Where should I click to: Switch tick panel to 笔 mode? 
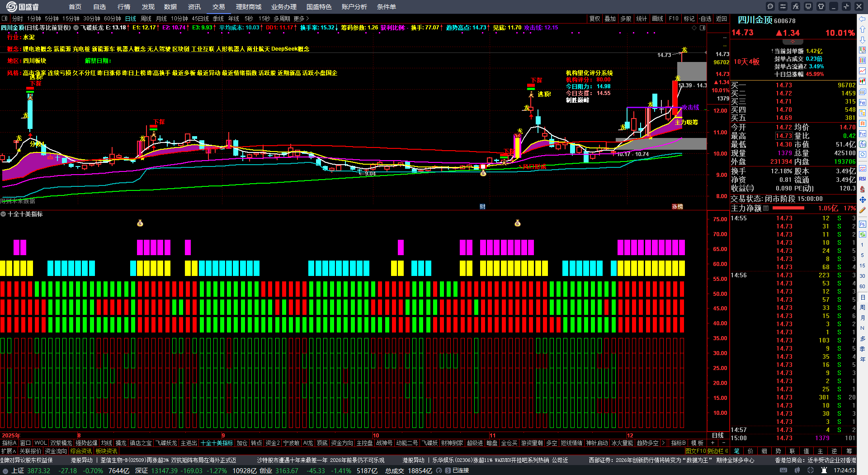[x=737, y=451]
